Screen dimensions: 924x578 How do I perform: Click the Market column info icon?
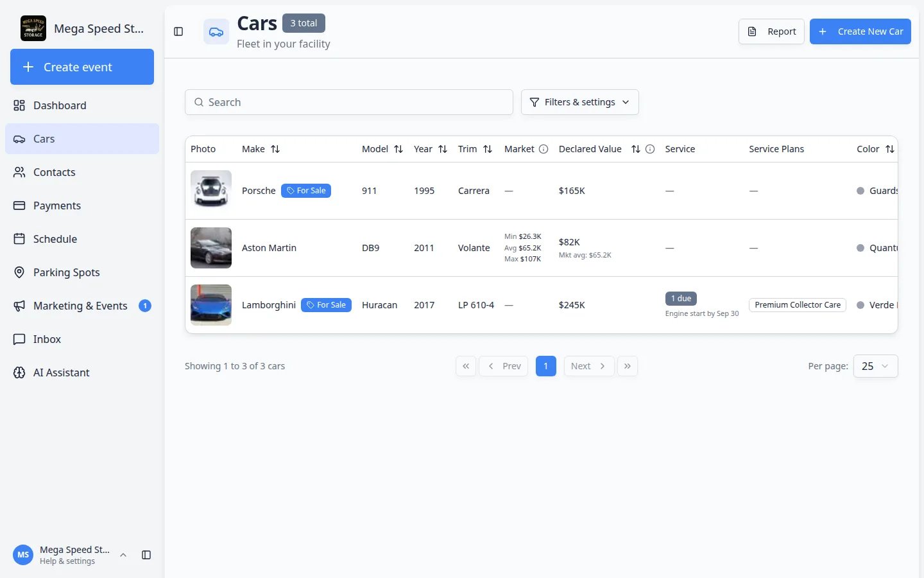[x=543, y=149]
